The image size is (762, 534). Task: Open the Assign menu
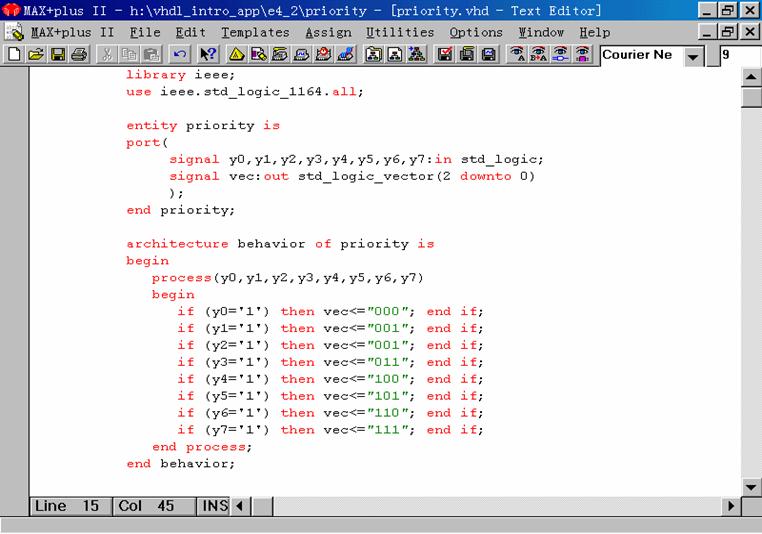click(329, 33)
